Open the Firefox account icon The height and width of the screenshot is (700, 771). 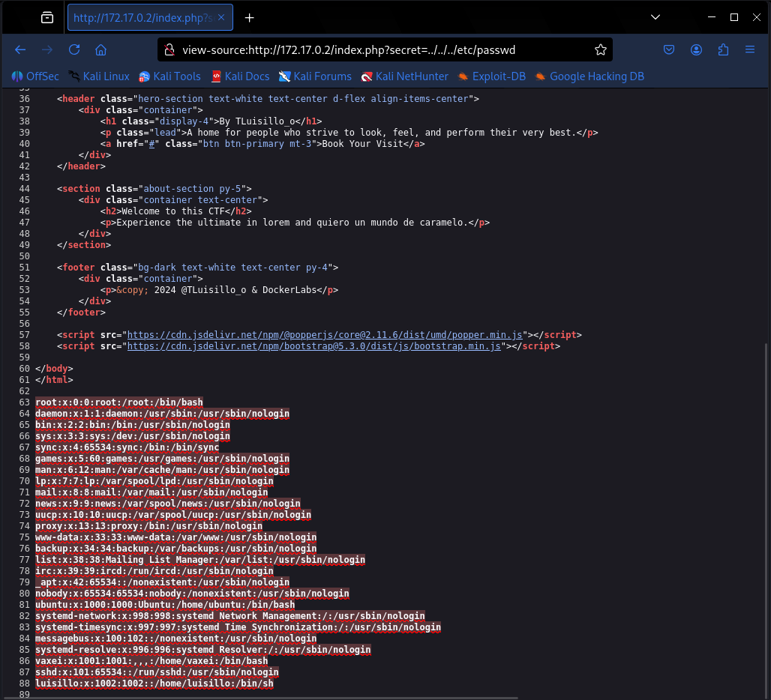coord(696,49)
